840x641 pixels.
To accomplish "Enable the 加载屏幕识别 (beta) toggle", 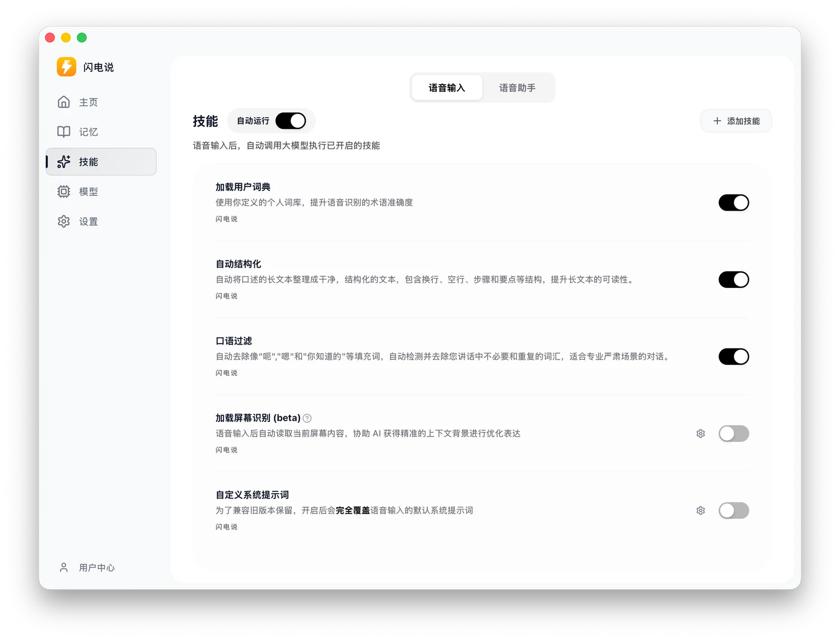I will coord(734,434).
